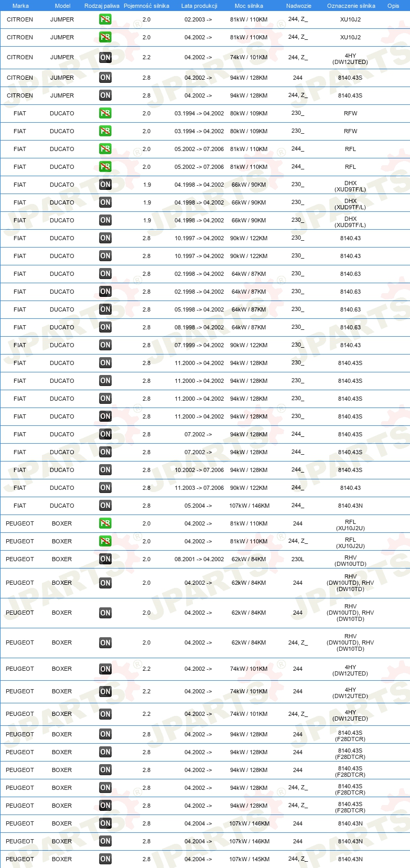The width and height of the screenshot is (410, 868).
Task: Select 'DUCATO' in the 11.2003 row
Action: tap(62, 488)
